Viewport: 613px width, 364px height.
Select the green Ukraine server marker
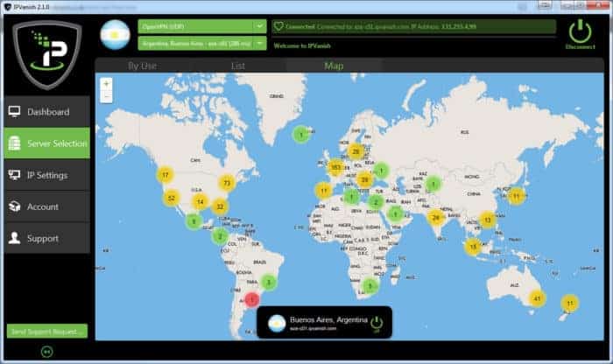381,171
